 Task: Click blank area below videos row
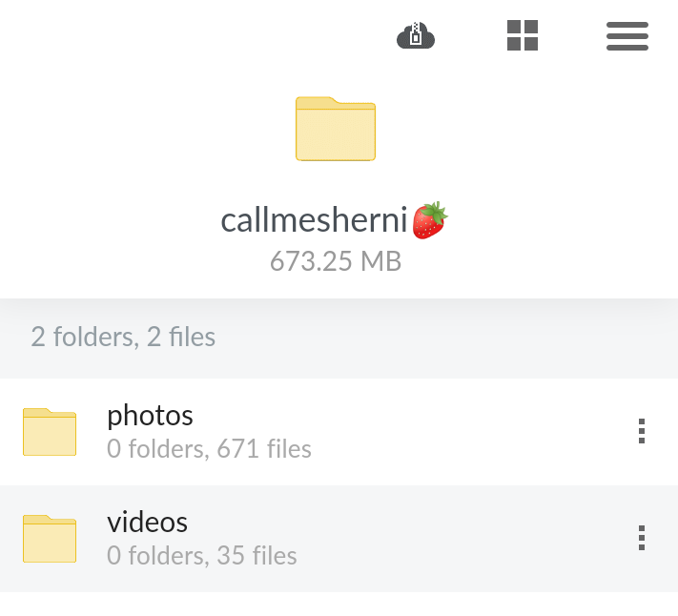339,605
